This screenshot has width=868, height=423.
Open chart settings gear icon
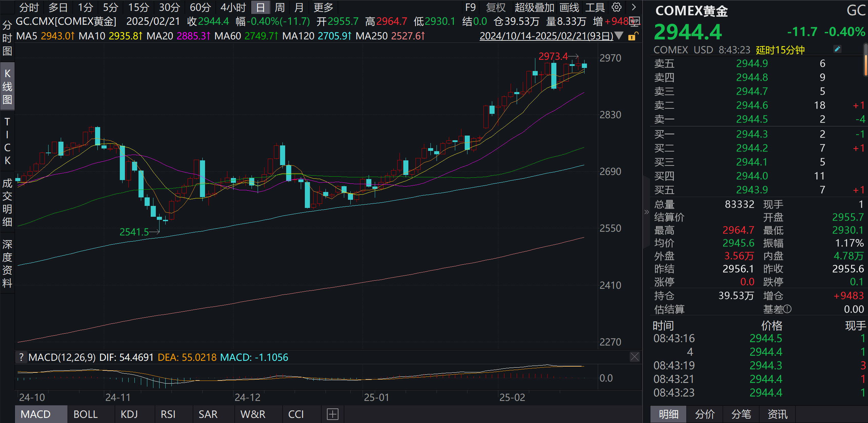pyautogui.click(x=616, y=7)
